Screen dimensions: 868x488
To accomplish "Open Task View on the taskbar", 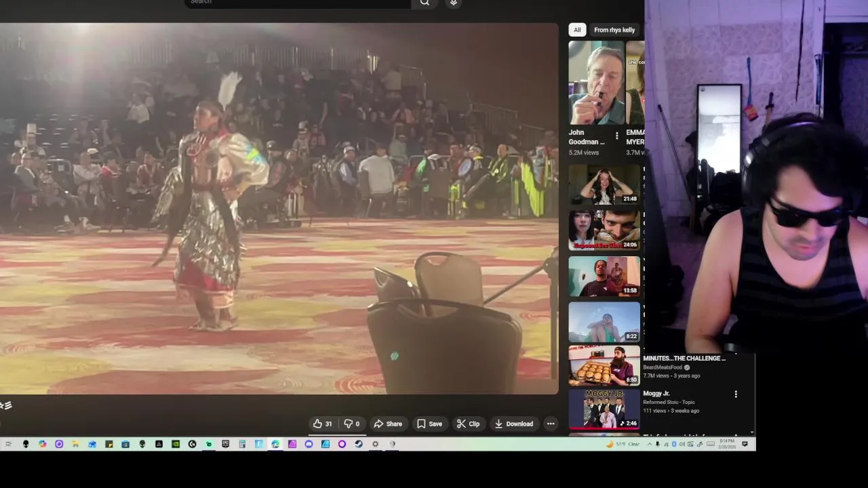I will [9, 444].
